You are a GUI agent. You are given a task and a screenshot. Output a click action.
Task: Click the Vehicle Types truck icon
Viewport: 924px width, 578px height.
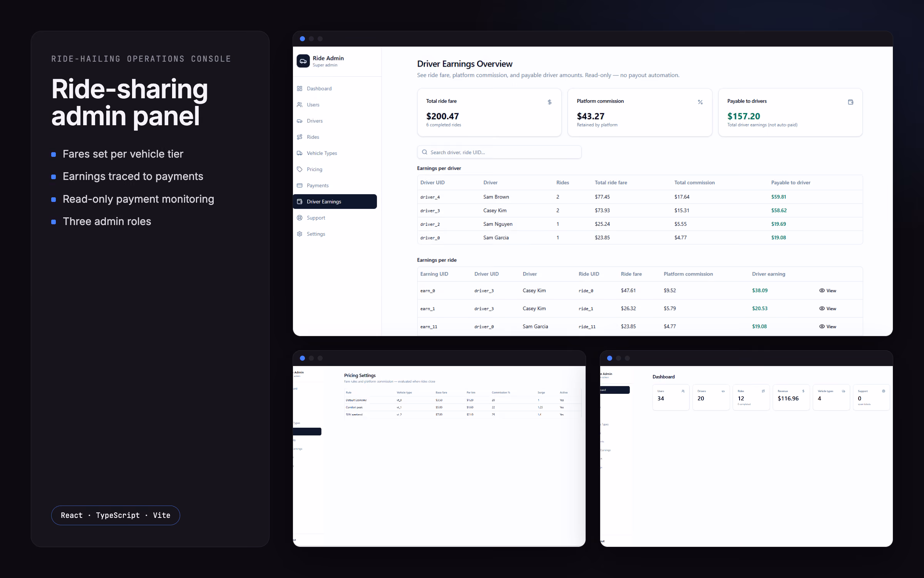(300, 153)
